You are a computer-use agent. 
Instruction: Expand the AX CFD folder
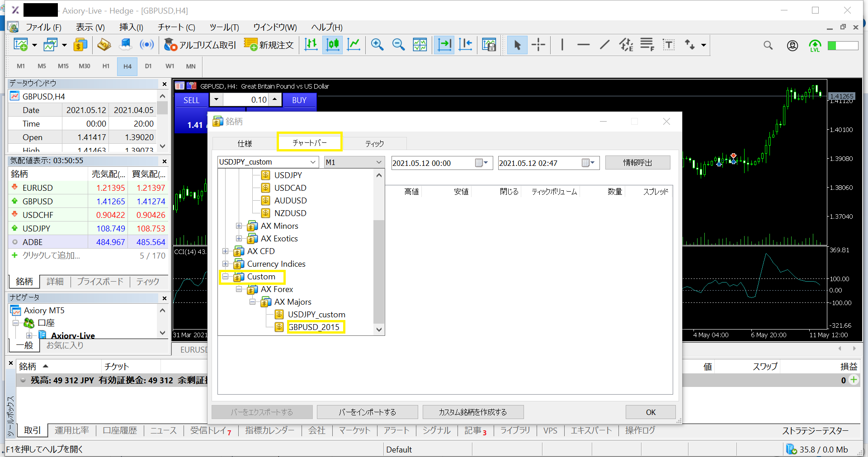click(225, 251)
